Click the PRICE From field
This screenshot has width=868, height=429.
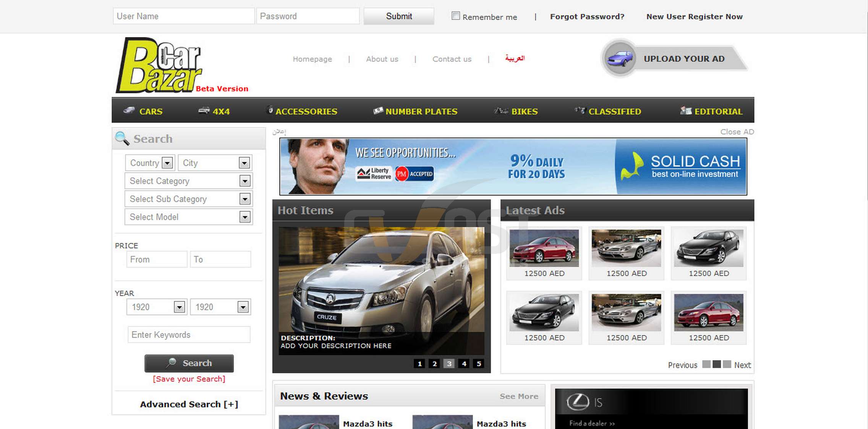tap(157, 259)
